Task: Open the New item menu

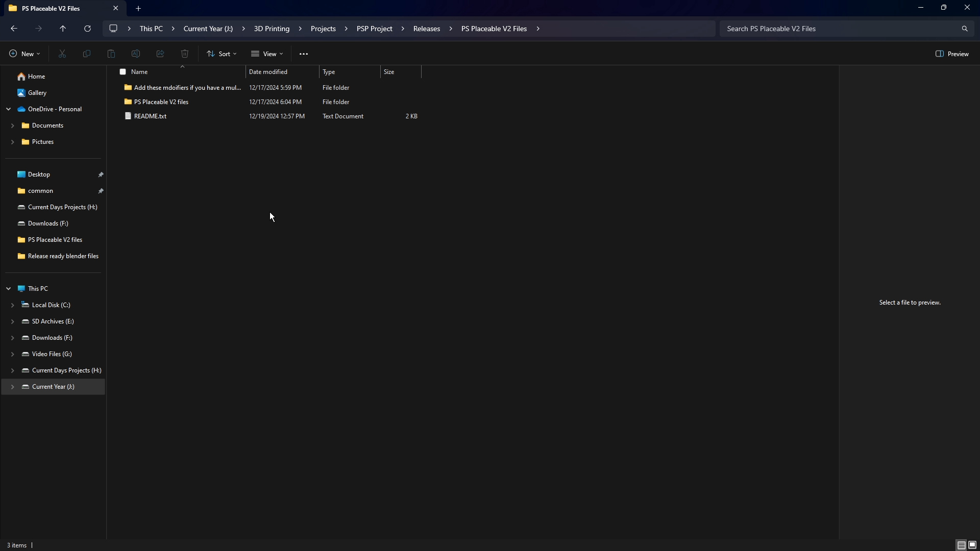Action: tap(24, 54)
